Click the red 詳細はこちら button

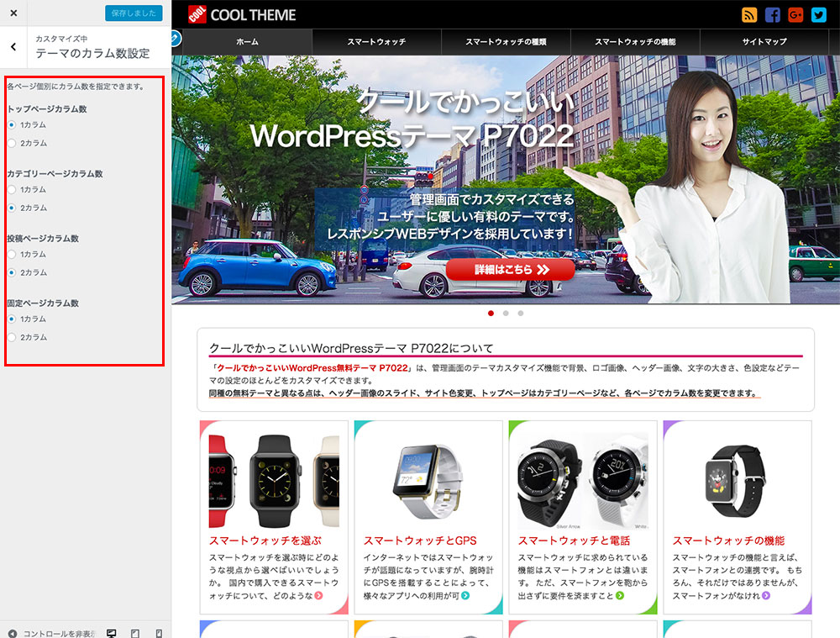pyautogui.click(x=510, y=269)
